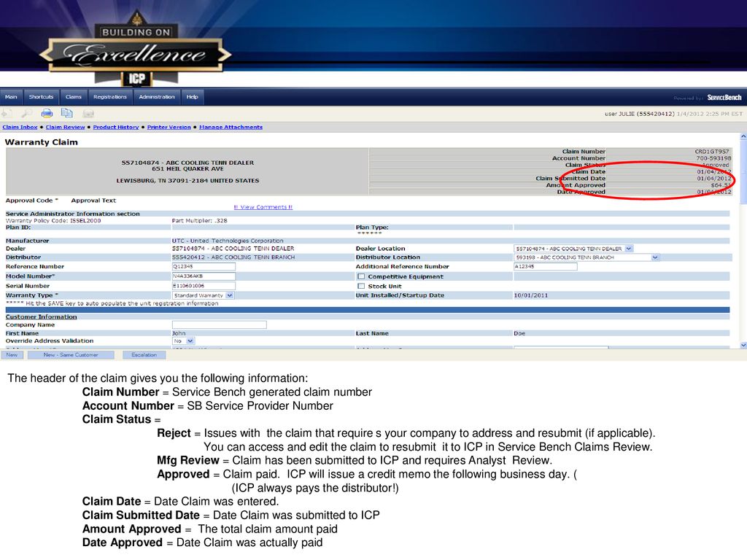Image resolution: width=747 pixels, height=560 pixels.
Task: Click the scrollbar down arrow
Action: point(743,345)
